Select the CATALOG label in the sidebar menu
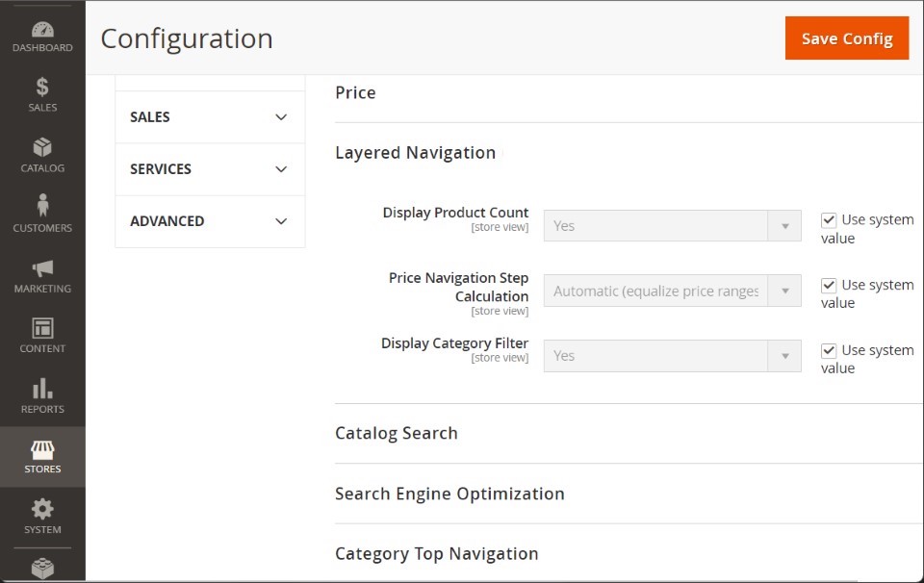Viewport: 924px width, 583px height. click(42, 167)
